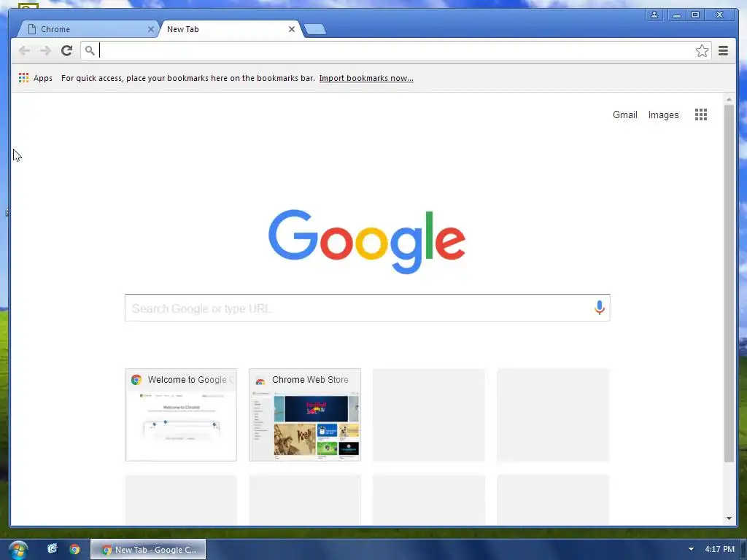Minimize the Chrome window

676,15
